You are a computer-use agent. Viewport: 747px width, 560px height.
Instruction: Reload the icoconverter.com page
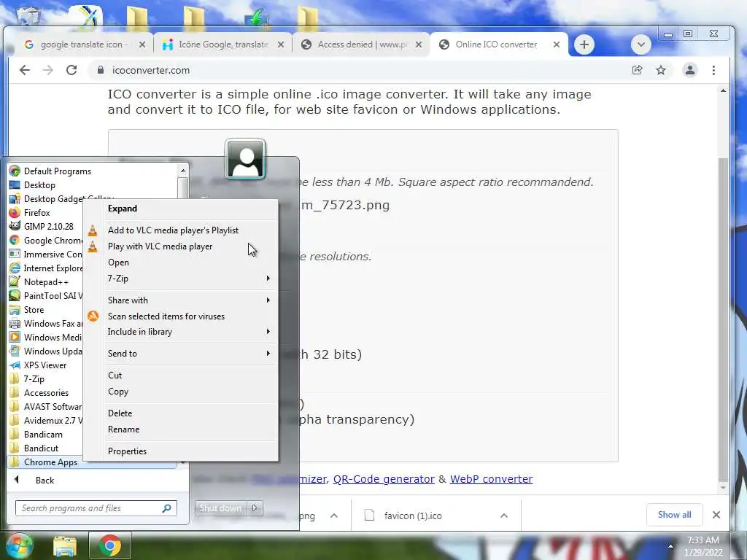point(71,71)
